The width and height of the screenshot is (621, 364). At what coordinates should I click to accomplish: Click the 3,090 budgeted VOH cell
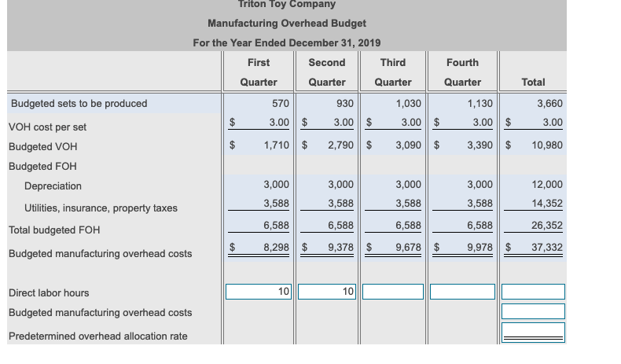tap(408, 145)
